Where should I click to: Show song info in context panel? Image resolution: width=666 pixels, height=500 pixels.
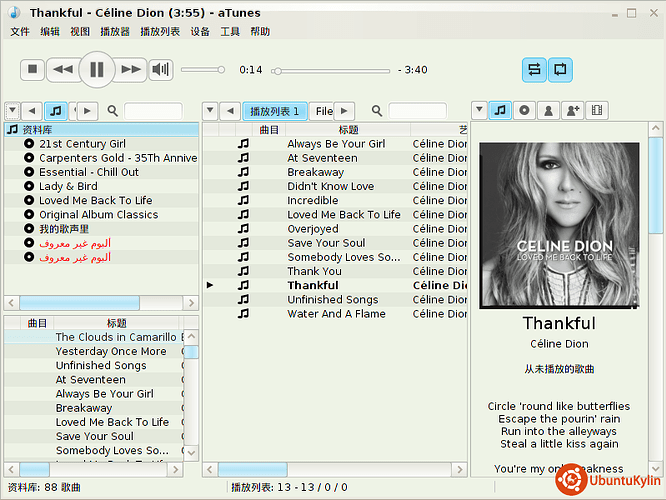[500, 110]
